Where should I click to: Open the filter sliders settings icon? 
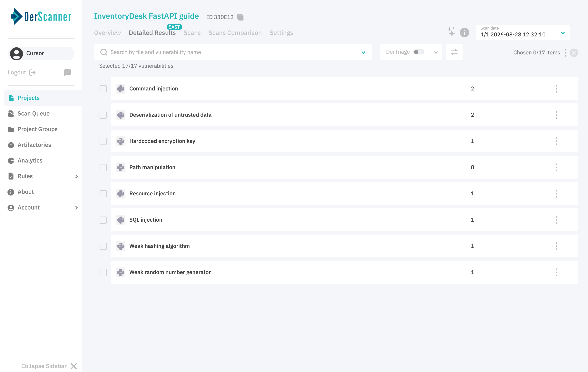click(454, 52)
